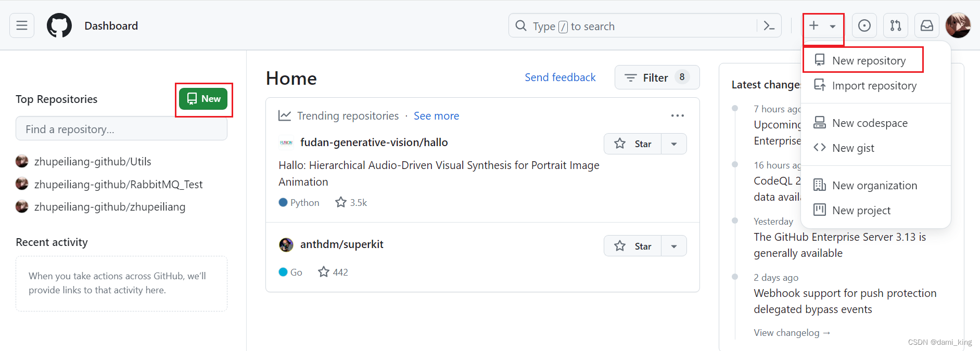The width and height of the screenshot is (980, 351).
Task: Open superkit's 442 stargazers count
Action: coord(333,272)
